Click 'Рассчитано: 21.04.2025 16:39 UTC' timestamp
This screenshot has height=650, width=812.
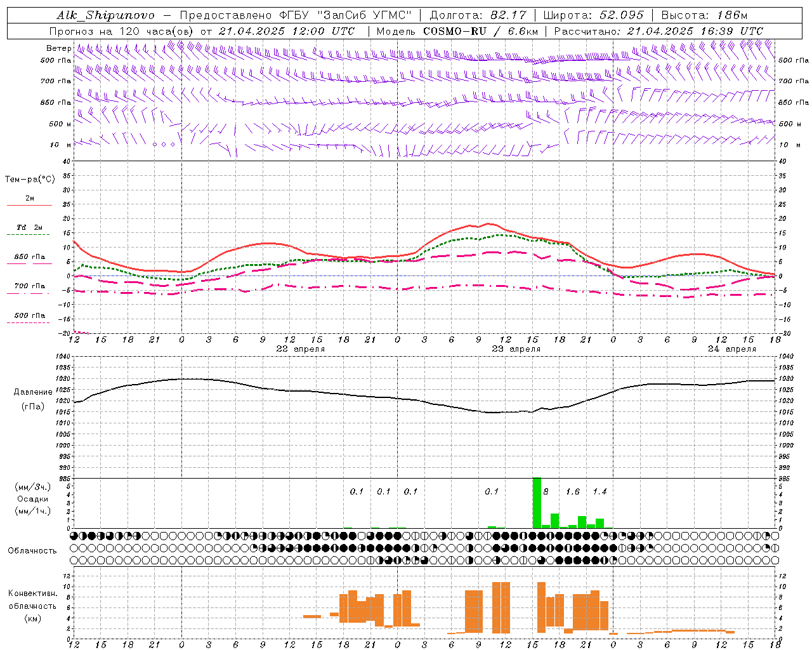coord(658,31)
